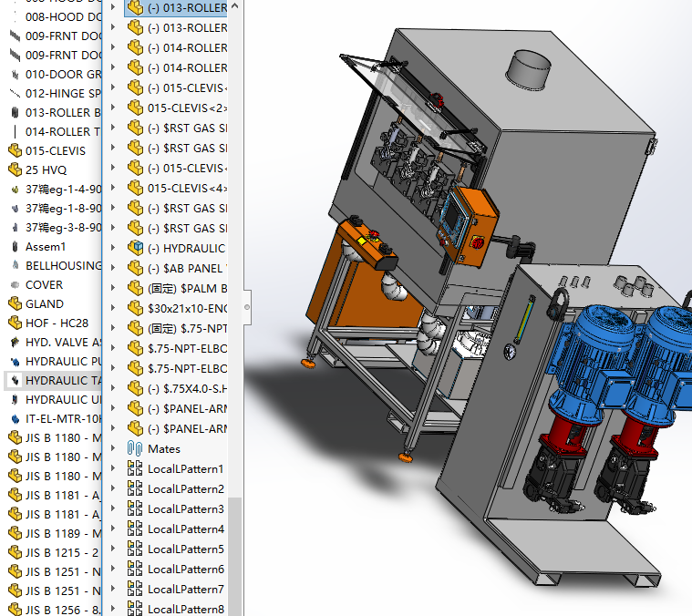Click the Assem1 thumbnail icon
Screen dimensions: 692x616
tap(15, 246)
